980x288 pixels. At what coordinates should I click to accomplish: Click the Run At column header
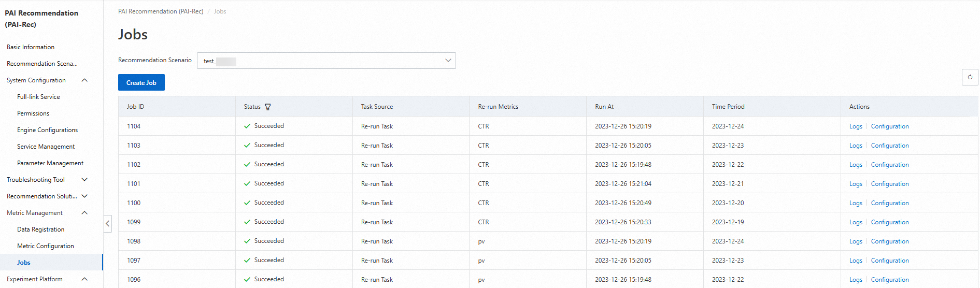coord(604,107)
